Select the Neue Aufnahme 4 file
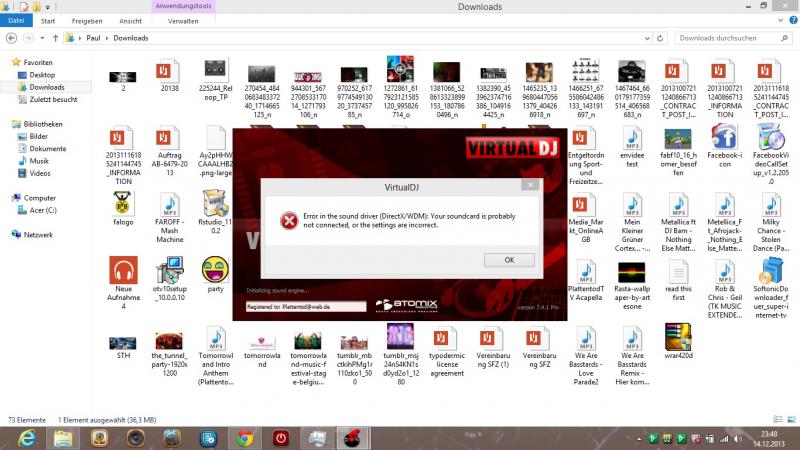The width and height of the screenshot is (800, 450). [123, 283]
